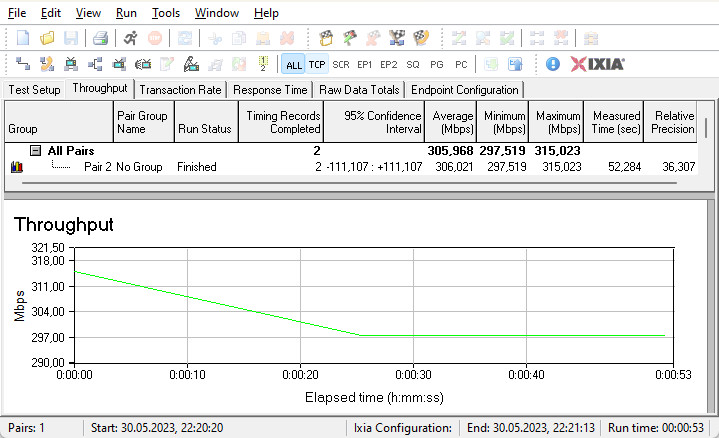The image size is (719, 438).
Task: Toggle the TCP protocol filter
Action: pos(317,65)
